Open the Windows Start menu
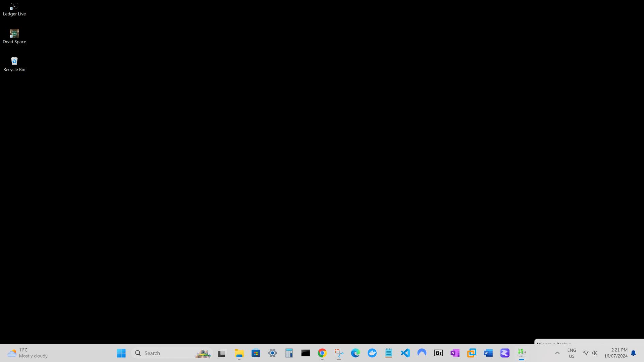The width and height of the screenshot is (644, 362). point(121,353)
